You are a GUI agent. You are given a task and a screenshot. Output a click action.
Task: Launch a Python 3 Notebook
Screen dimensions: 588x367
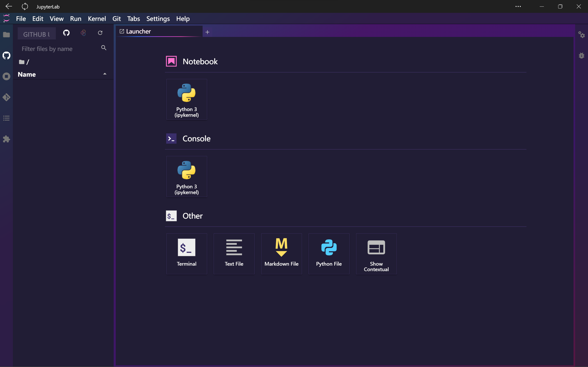187,99
